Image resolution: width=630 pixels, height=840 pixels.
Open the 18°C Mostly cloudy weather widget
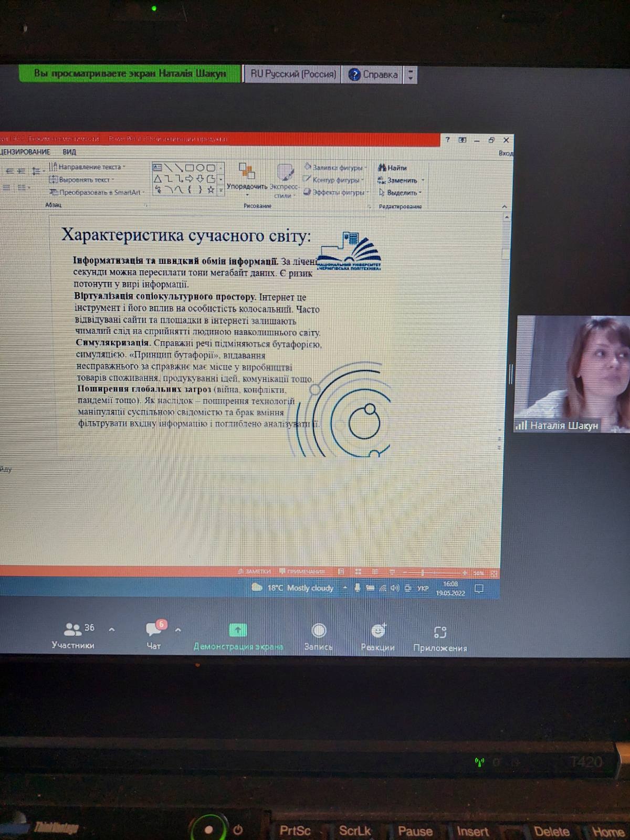click(x=293, y=587)
